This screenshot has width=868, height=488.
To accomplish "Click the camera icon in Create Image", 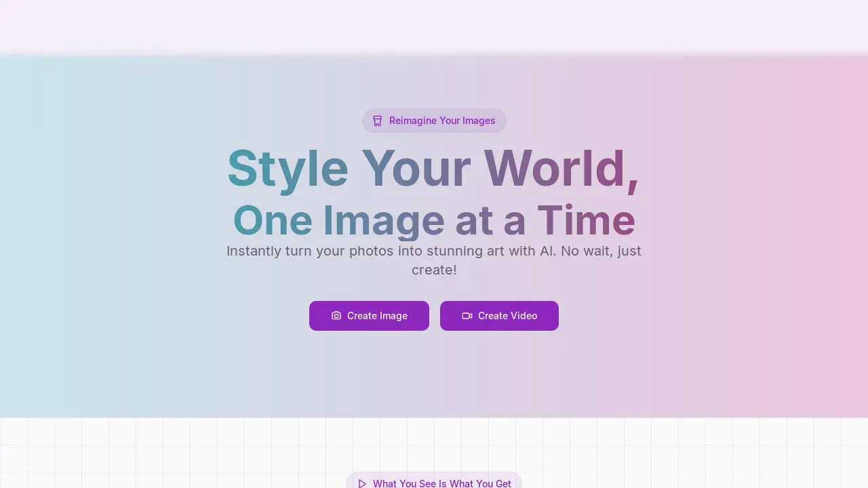I will tap(336, 316).
